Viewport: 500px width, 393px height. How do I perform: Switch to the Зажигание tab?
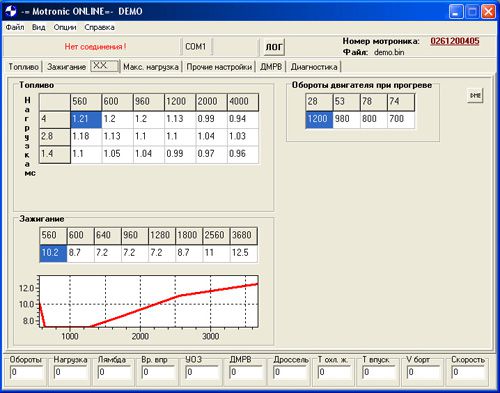(x=66, y=67)
